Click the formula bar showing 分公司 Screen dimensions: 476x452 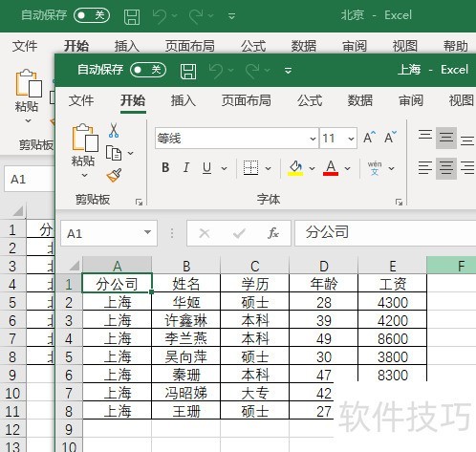[x=385, y=232]
